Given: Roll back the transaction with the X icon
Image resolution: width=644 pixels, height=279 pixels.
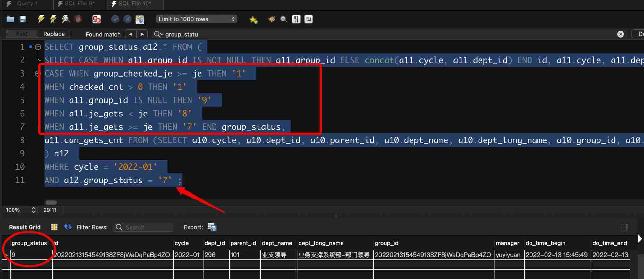Looking at the screenshot, I should point(128,19).
